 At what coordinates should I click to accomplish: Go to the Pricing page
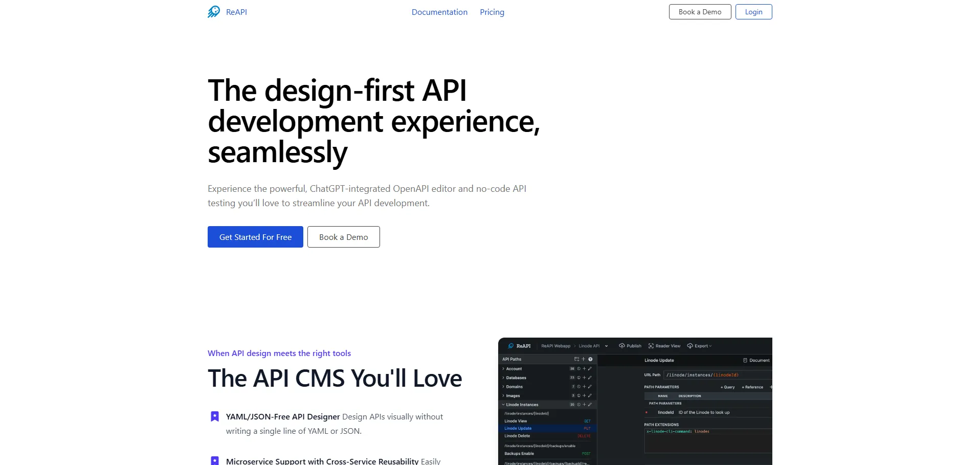coord(492,12)
